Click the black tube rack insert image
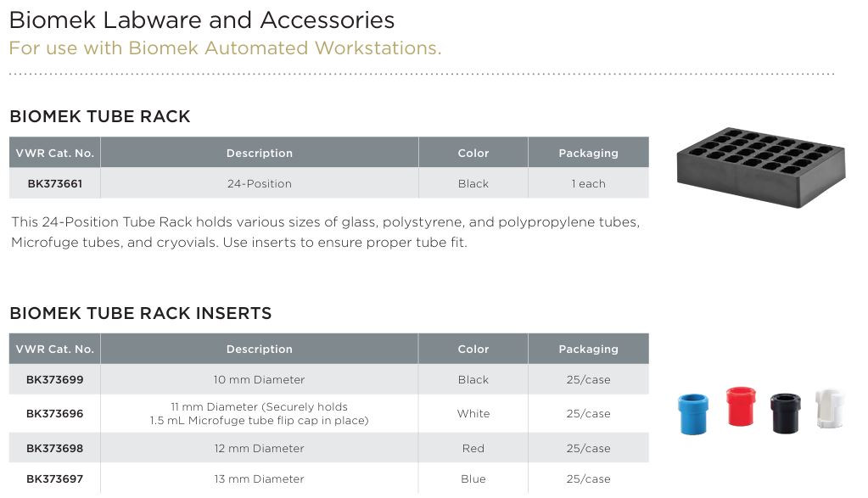The image size is (868, 498). click(x=786, y=413)
